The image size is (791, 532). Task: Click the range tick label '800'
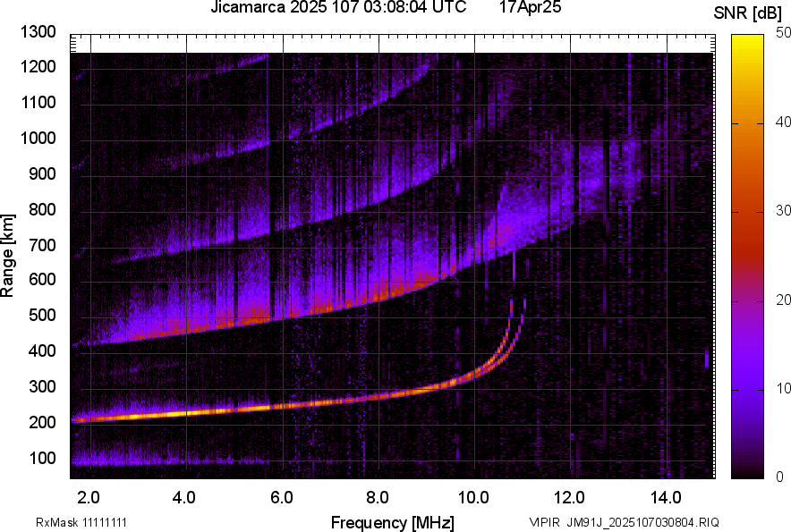click(42, 209)
